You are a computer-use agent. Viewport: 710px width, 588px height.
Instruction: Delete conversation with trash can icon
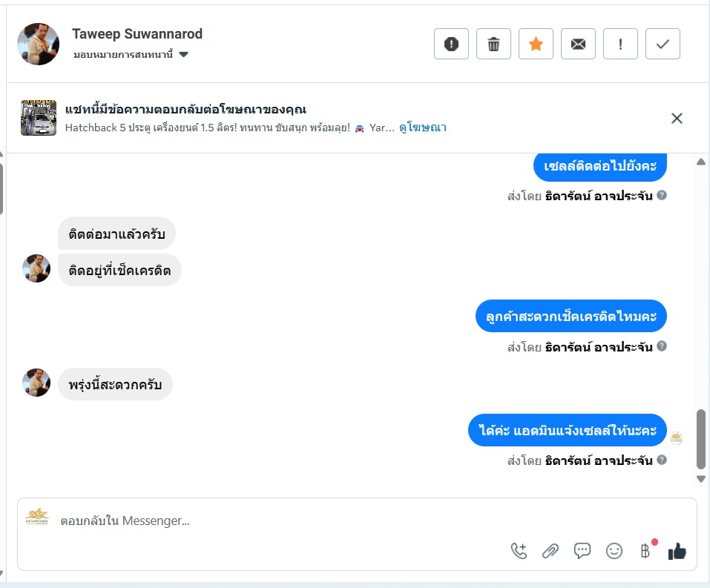point(493,44)
